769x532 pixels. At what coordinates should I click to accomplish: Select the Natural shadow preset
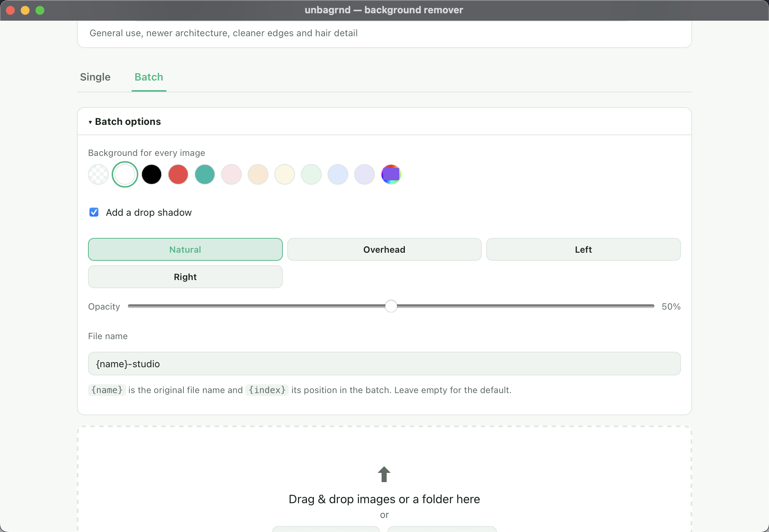pos(185,249)
